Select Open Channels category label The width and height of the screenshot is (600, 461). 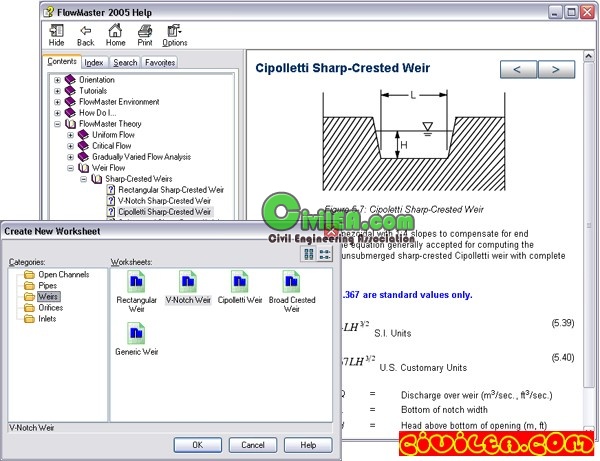point(64,274)
